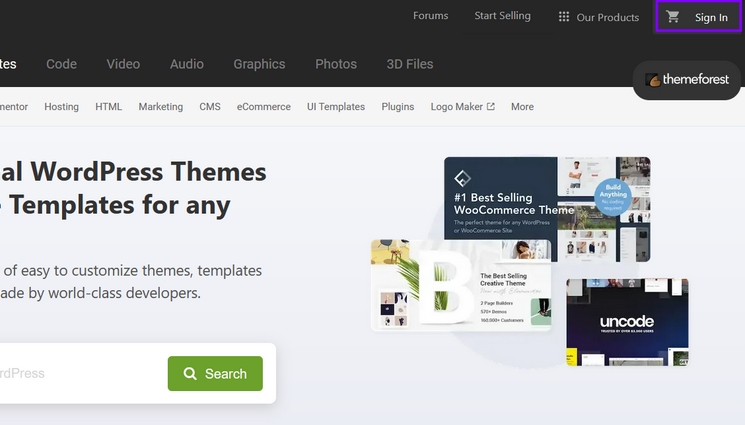This screenshot has width=745, height=425.
Task: Open the Forums link
Action: point(430,16)
